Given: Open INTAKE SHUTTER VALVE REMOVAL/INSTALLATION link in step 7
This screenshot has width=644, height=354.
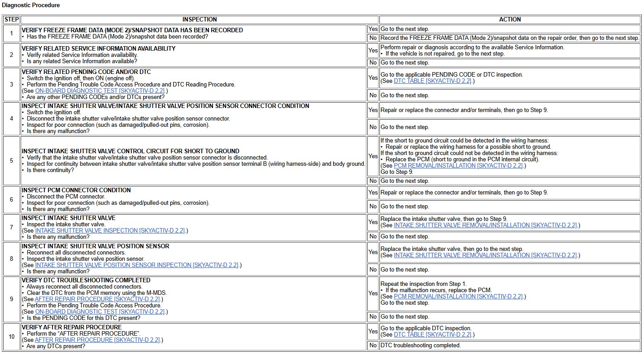Looking at the screenshot, I should (485, 225).
